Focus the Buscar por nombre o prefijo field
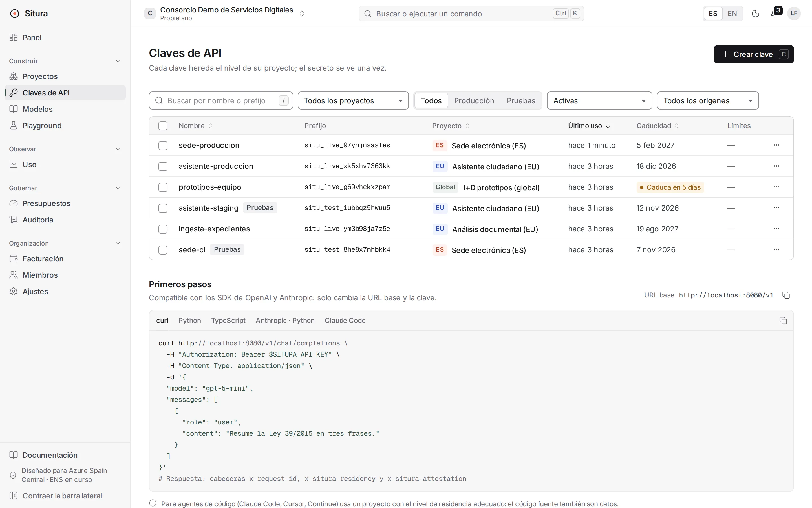Viewport: 812px width, 508px height. pyautogui.click(x=221, y=100)
